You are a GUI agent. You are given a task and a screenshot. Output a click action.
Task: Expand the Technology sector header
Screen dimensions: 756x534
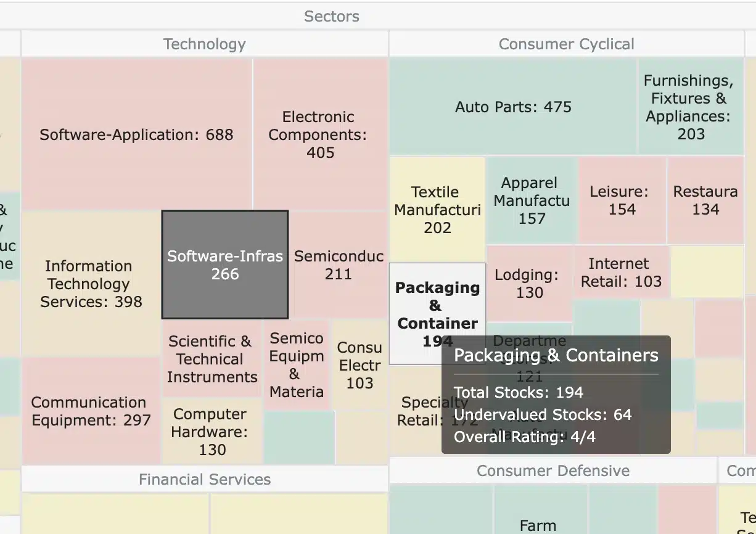[204, 44]
